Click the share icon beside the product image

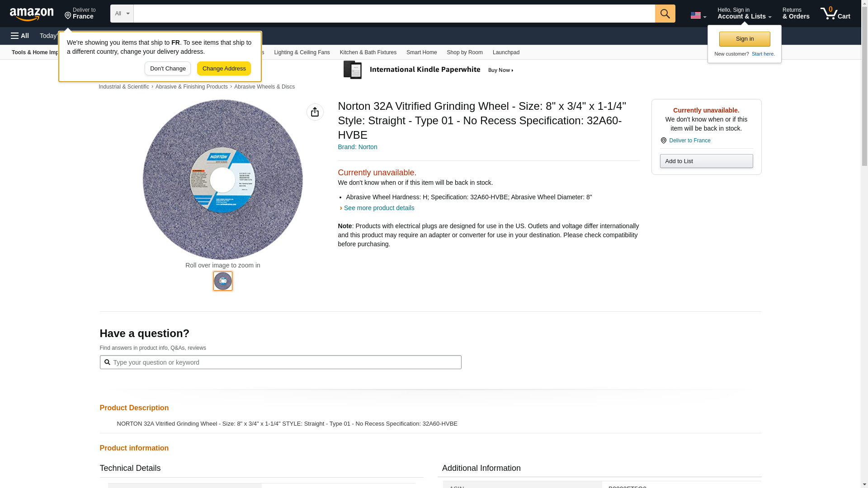point(315,112)
